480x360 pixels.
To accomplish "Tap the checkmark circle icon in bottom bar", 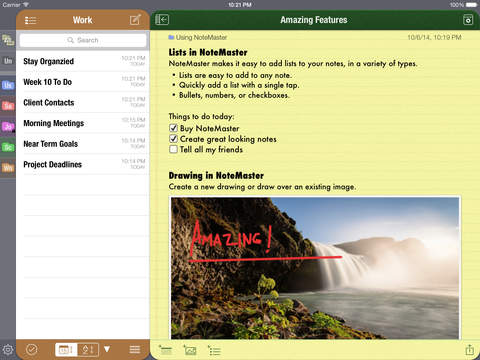I will [x=32, y=349].
